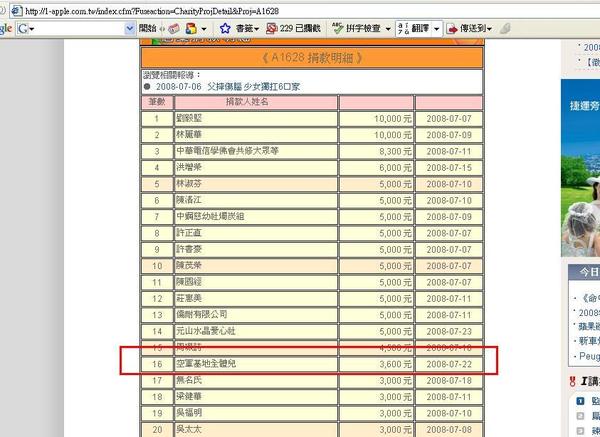Click the amount 8,300 元

point(395,152)
